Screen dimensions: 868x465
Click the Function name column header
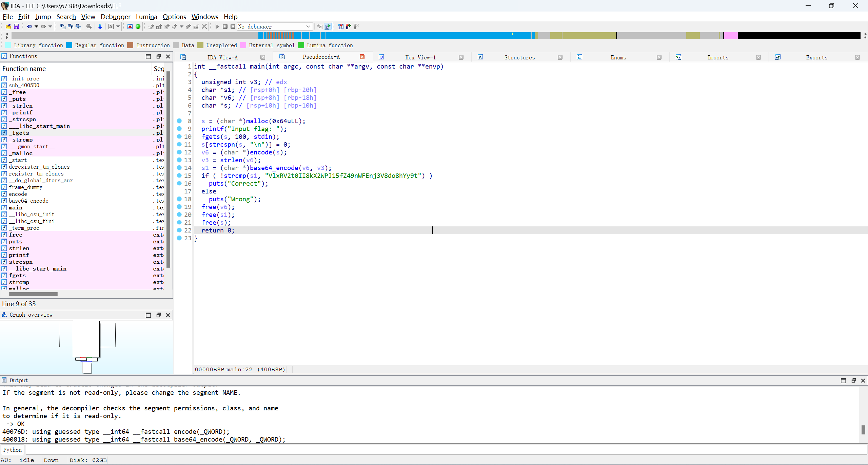coord(76,69)
